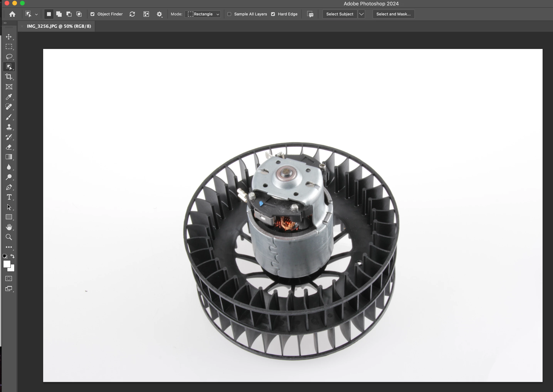The width and height of the screenshot is (553, 392).
Task: Select the Hand tool
Action: (9, 227)
